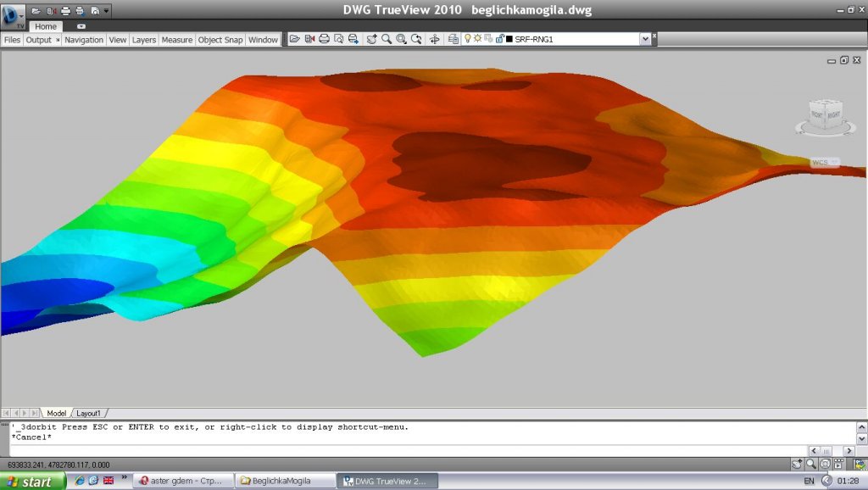This screenshot has height=490, width=868.
Task: Open Plot Preview from the toolbar
Action: pos(338,39)
